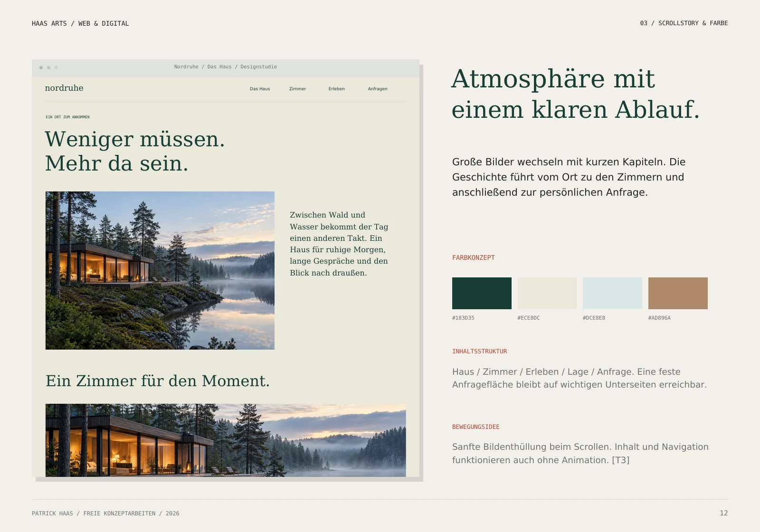
Task: Select the Erleben navigation link
Action: tap(336, 89)
